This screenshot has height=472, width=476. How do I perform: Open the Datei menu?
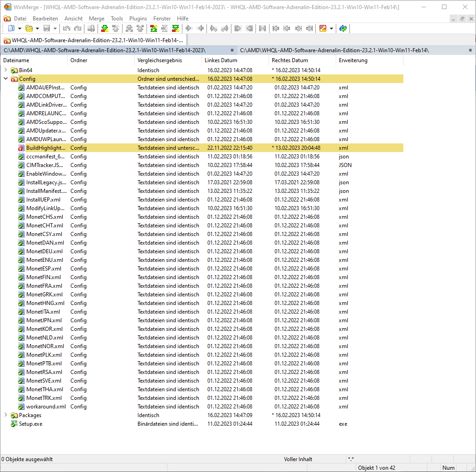tap(20, 19)
